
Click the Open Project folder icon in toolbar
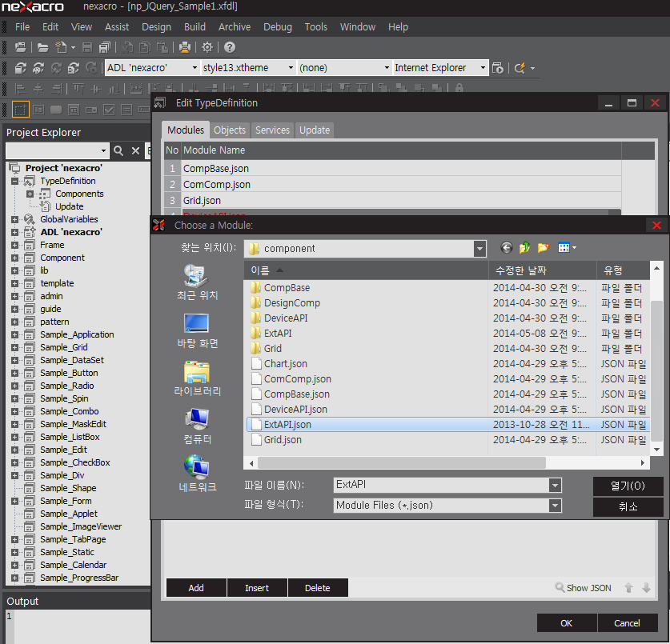(x=42, y=47)
